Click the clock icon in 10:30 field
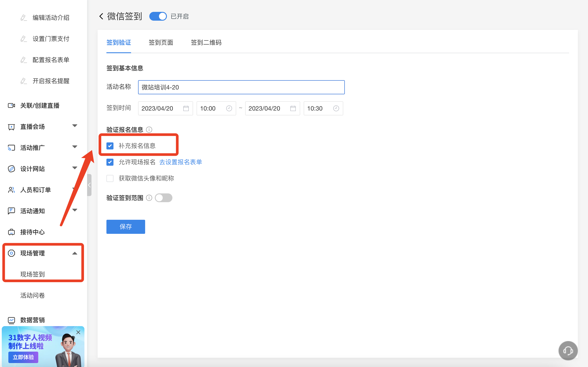Image resolution: width=588 pixels, height=367 pixels. click(336, 108)
